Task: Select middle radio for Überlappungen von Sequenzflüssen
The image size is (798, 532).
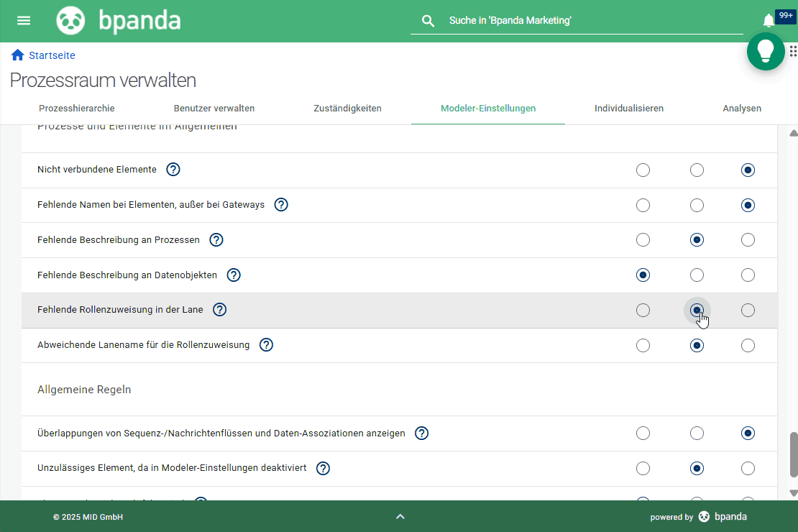Action: click(697, 434)
